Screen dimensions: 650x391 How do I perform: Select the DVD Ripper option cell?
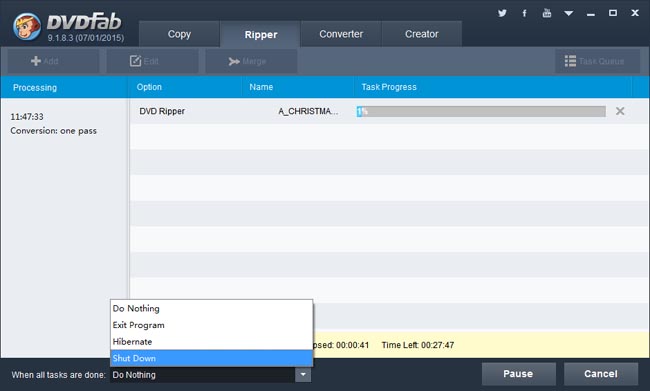[x=162, y=111]
